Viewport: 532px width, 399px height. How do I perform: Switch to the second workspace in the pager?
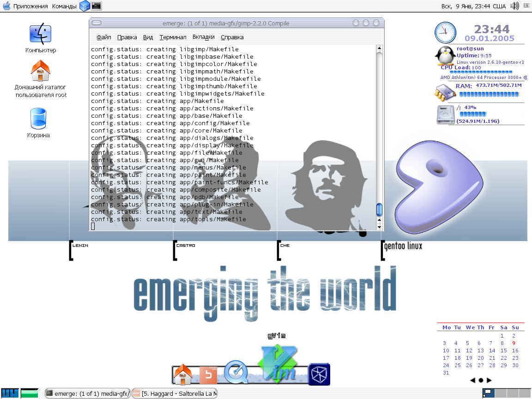(x=501, y=393)
